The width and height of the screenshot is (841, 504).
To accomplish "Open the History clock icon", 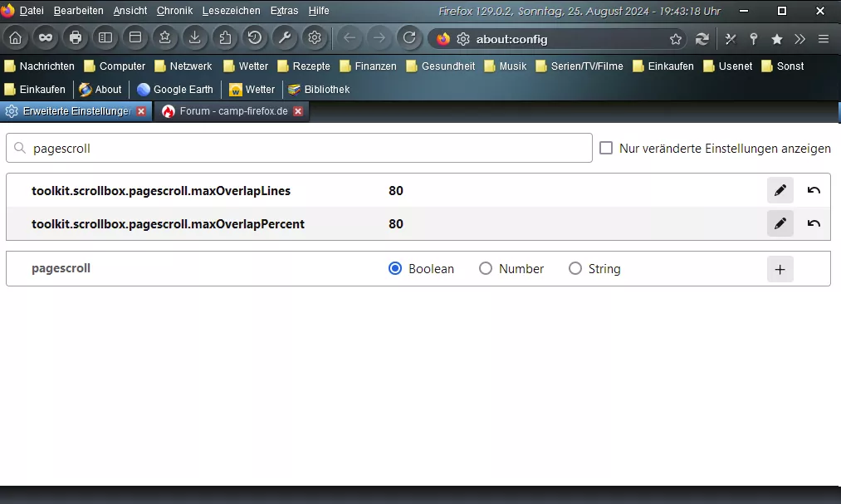I will (x=255, y=38).
